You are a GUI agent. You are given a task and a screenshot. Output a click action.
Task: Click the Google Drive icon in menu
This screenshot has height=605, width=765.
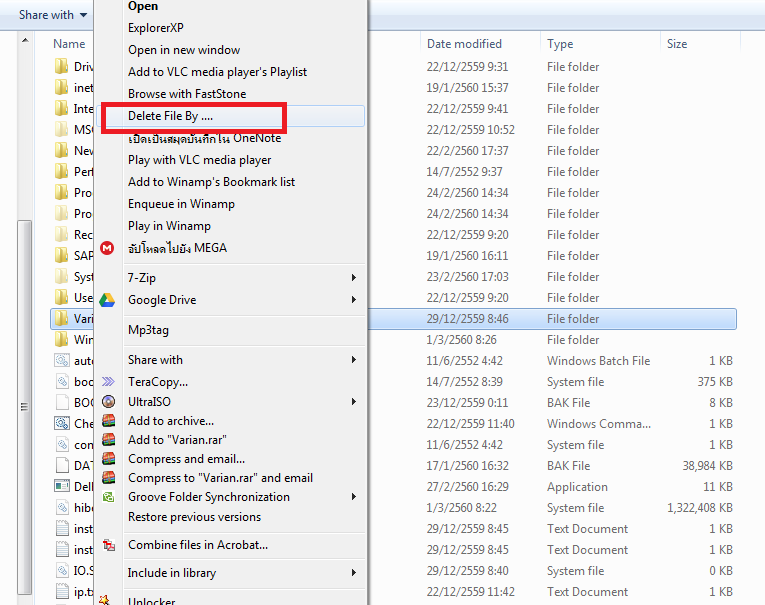click(107, 300)
